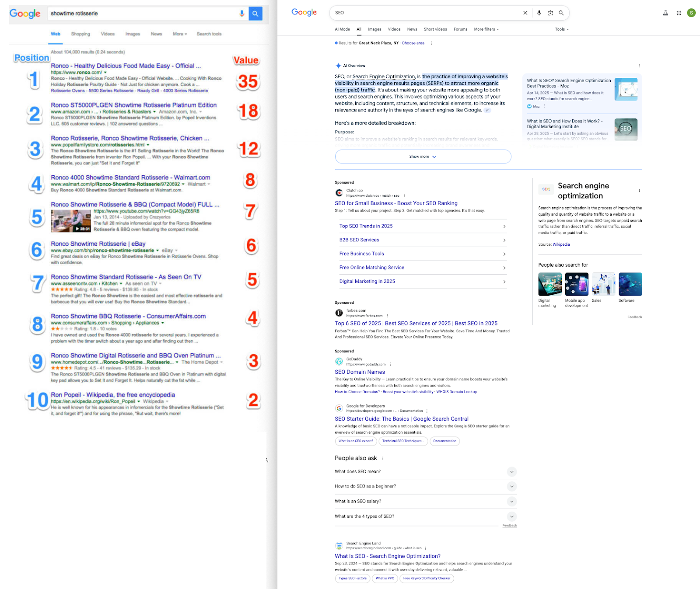Viewport: 700px width, 589px height.
Task: Click the Google logo on the SEO results page
Action: point(304,13)
